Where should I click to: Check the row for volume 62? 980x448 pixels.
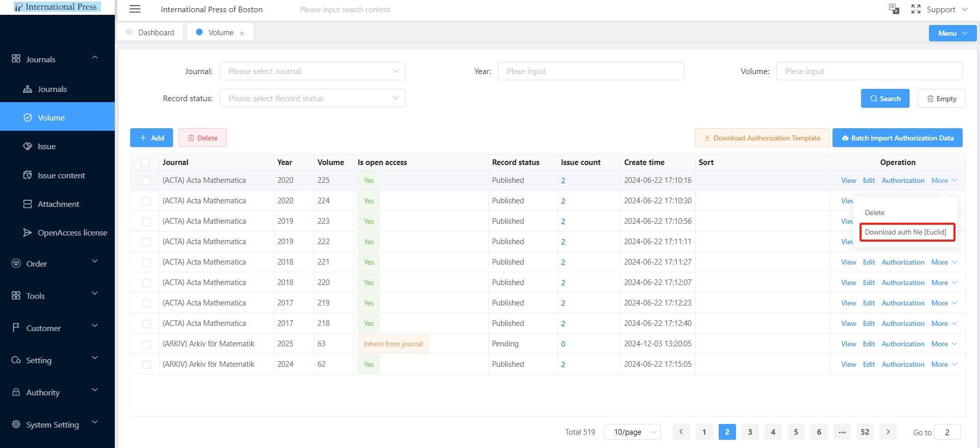(146, 365)
